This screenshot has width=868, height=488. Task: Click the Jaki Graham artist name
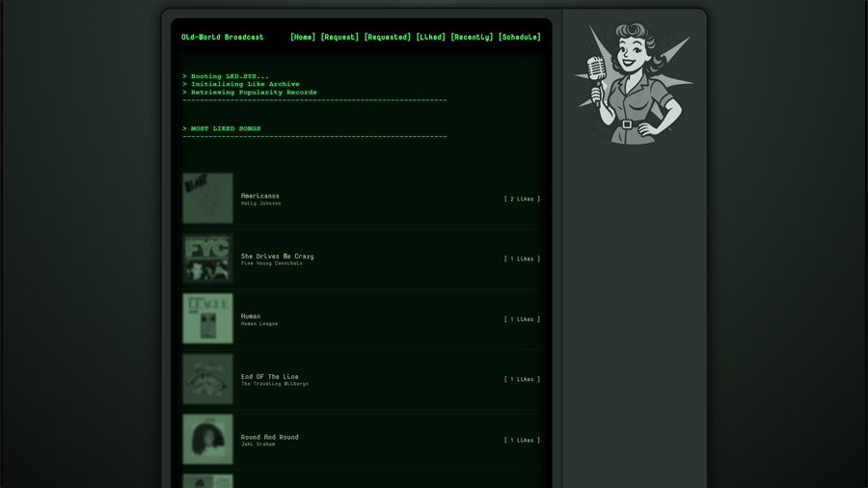point(258,445)
